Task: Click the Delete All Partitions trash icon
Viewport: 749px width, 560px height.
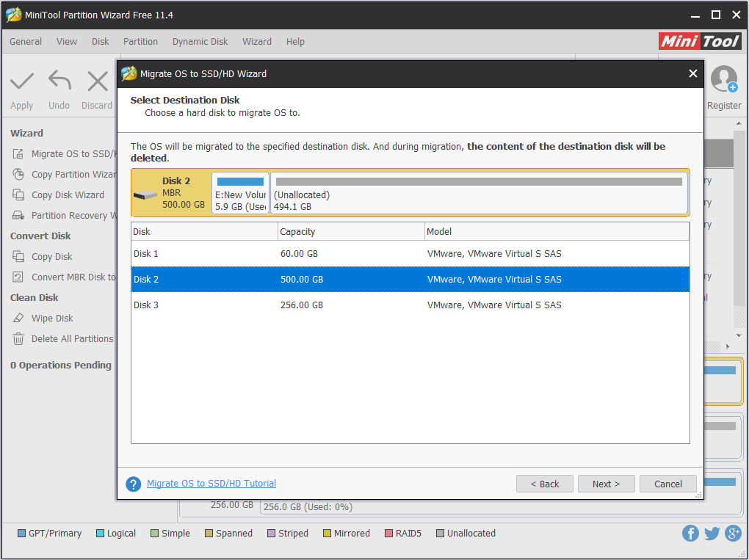Action: (18, 338)
